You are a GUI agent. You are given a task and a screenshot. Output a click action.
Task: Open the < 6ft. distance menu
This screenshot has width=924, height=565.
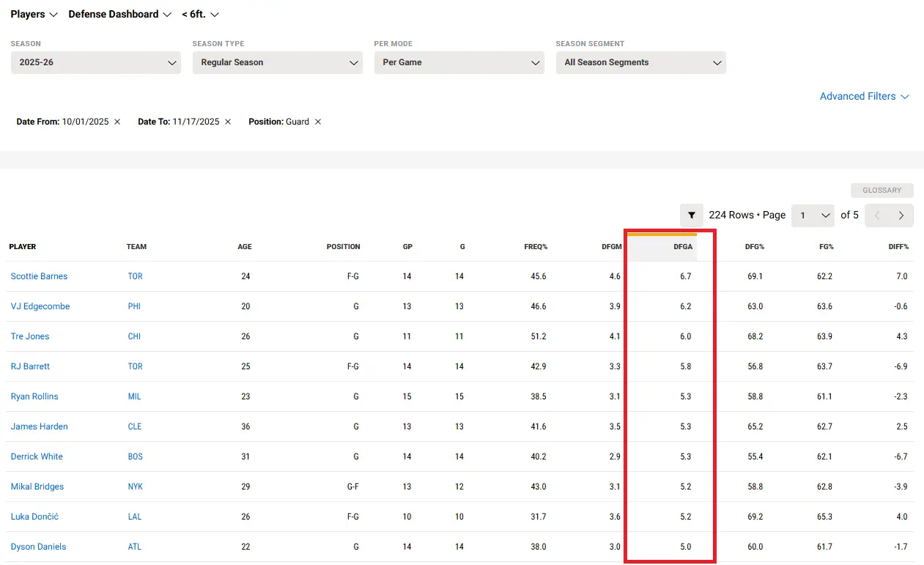(x=200, y=15)
